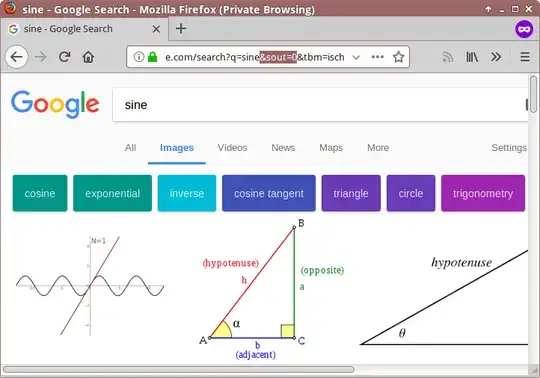The width and height of the screenshot is (540, 378).
Task: Select the cosine tangent chip
Action: [x=269, y=193]
